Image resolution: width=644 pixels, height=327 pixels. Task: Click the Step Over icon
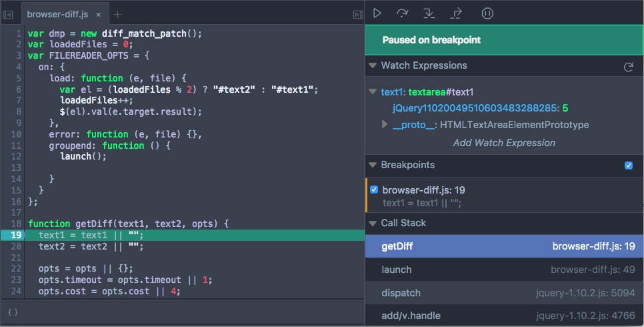pos(402,13)
